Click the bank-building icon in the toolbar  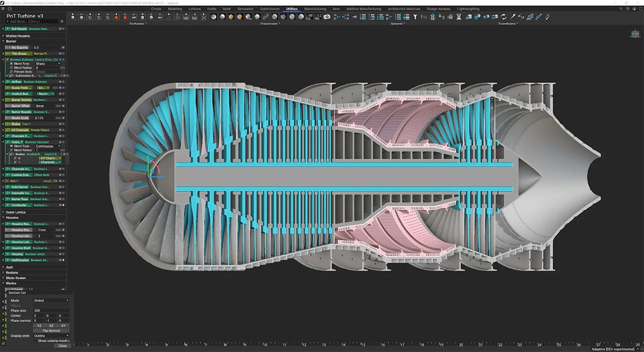[x=433, y=17]
